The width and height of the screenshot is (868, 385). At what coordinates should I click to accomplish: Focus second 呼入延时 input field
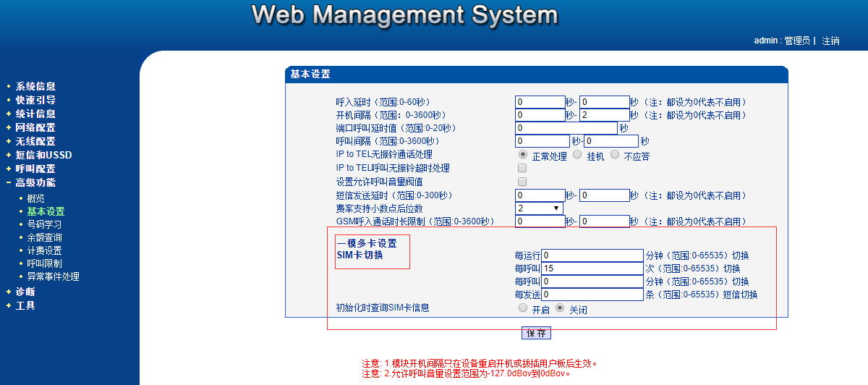(x=605, y=102)
